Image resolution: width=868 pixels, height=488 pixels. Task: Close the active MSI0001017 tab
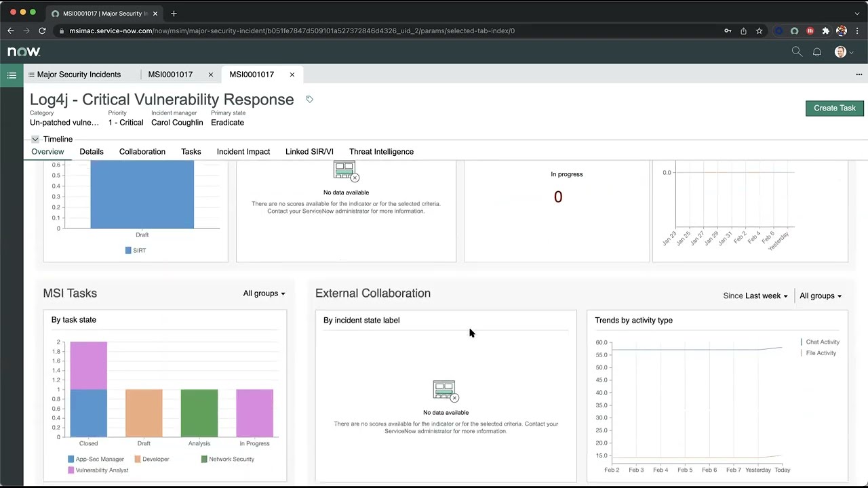292,75
